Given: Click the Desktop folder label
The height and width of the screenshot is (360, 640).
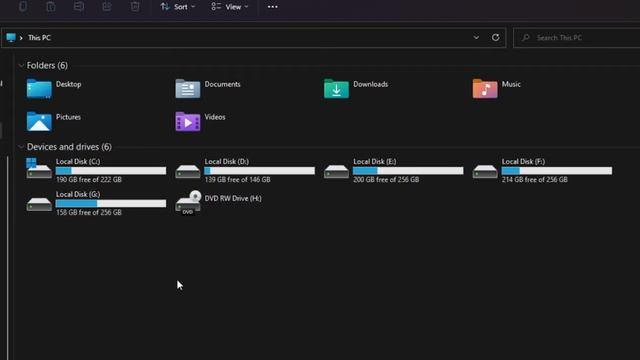Looking at the screenshot, I should [x=69, y=84].
